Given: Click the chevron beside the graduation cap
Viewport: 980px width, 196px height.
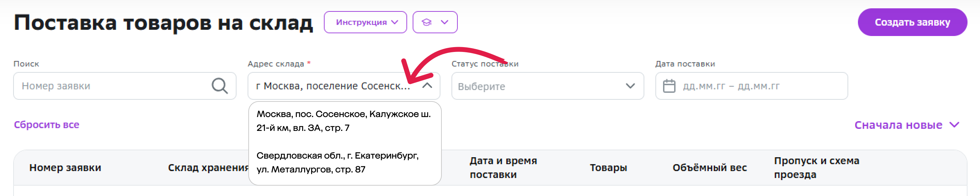Looking at the screenshot, I should (x=444, y=23).
